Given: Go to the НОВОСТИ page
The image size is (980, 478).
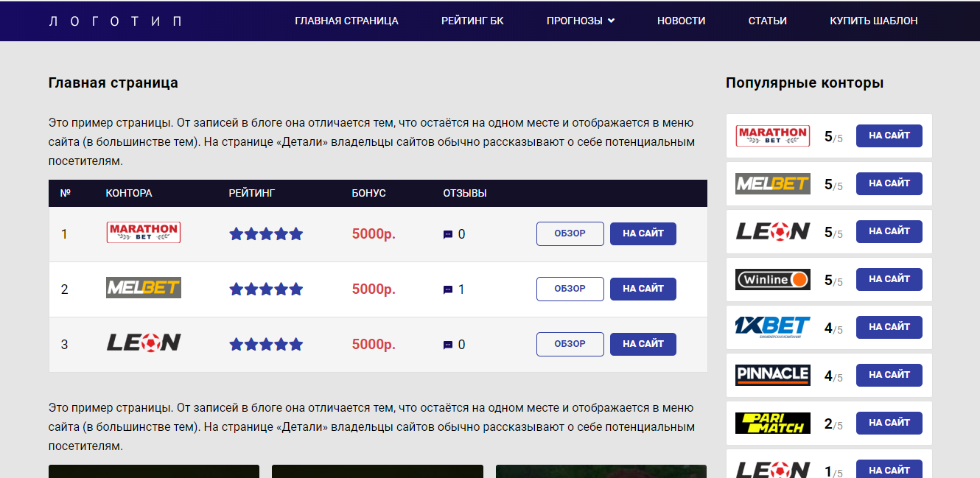Looking at the screenshot, I should click(x=681, y=21).
